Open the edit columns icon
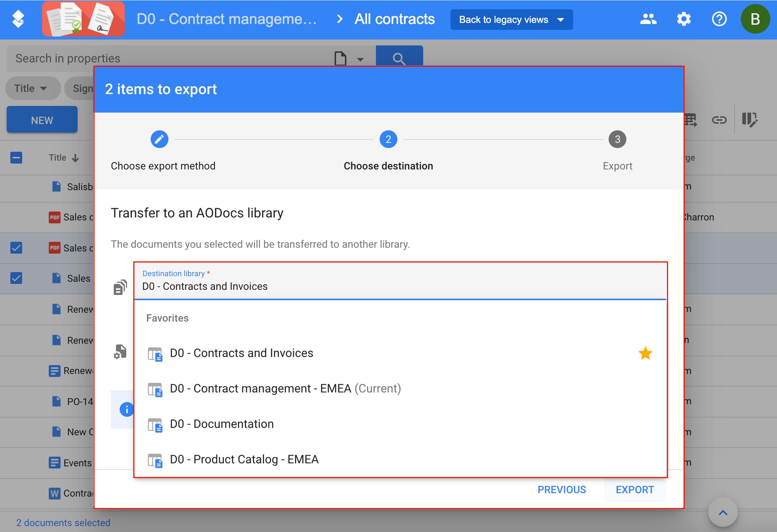The width and height of the screenshot is (777, 532). (x=750, y=120)
